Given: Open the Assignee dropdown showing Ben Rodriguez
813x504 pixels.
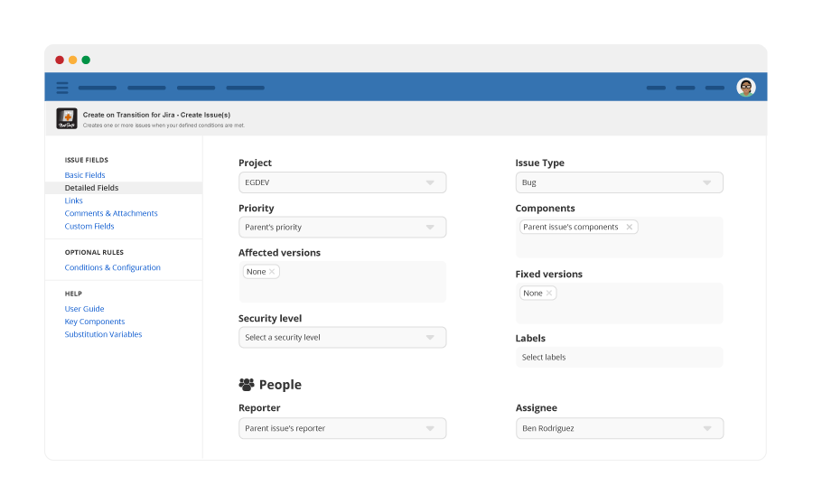Looking at the screenshot, I should pyautogui.click(x=619, y=428).
